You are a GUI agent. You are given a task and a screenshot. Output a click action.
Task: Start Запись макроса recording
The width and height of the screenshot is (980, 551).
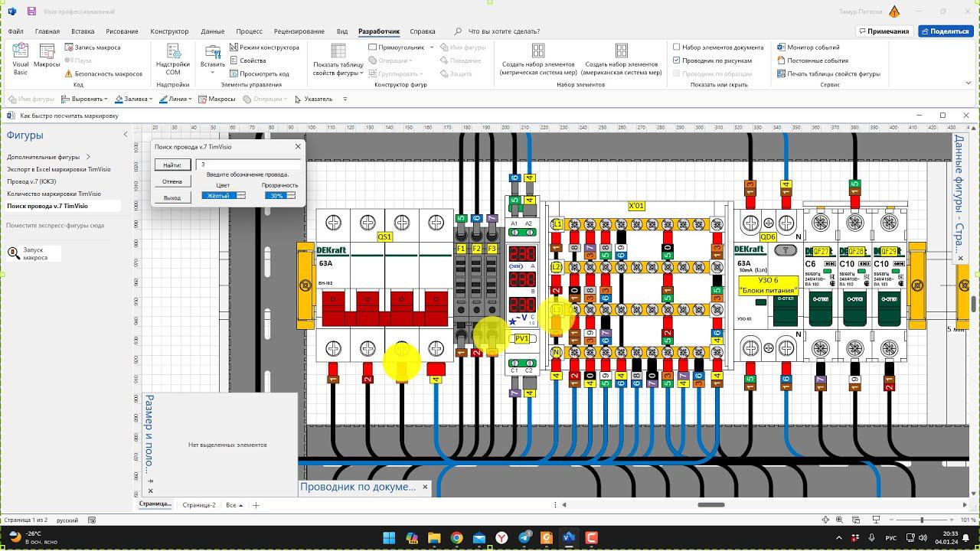(x=93, y=47)
